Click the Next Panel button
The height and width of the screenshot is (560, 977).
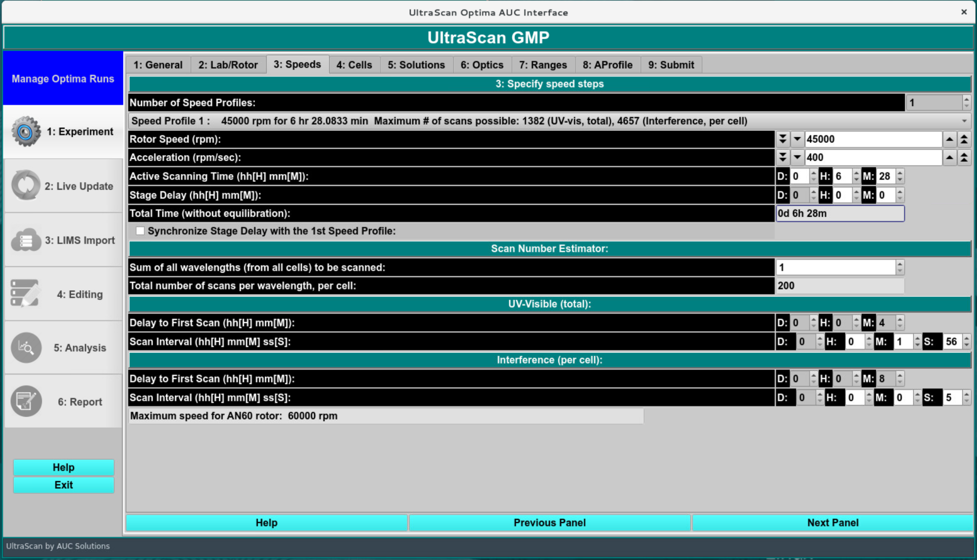[x=832, y=523]
